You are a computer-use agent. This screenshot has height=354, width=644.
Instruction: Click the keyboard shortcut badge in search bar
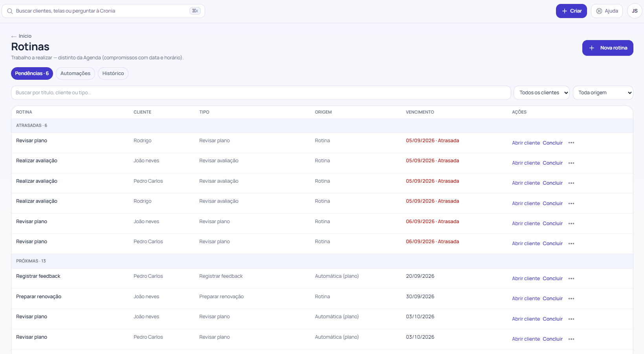195,11
